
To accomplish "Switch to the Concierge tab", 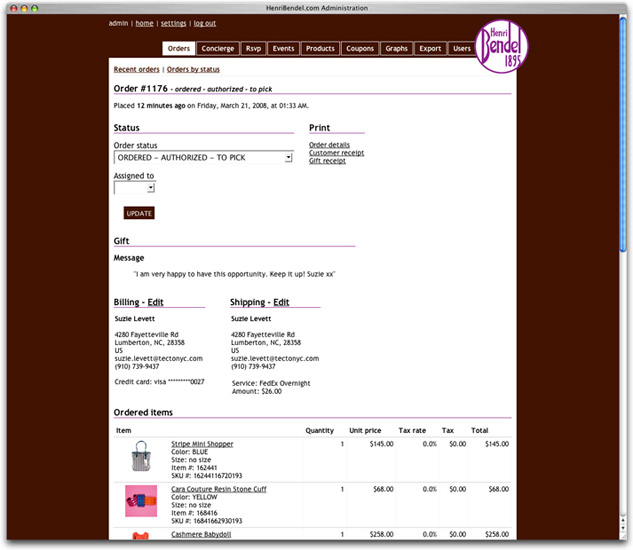I will 217,49.
